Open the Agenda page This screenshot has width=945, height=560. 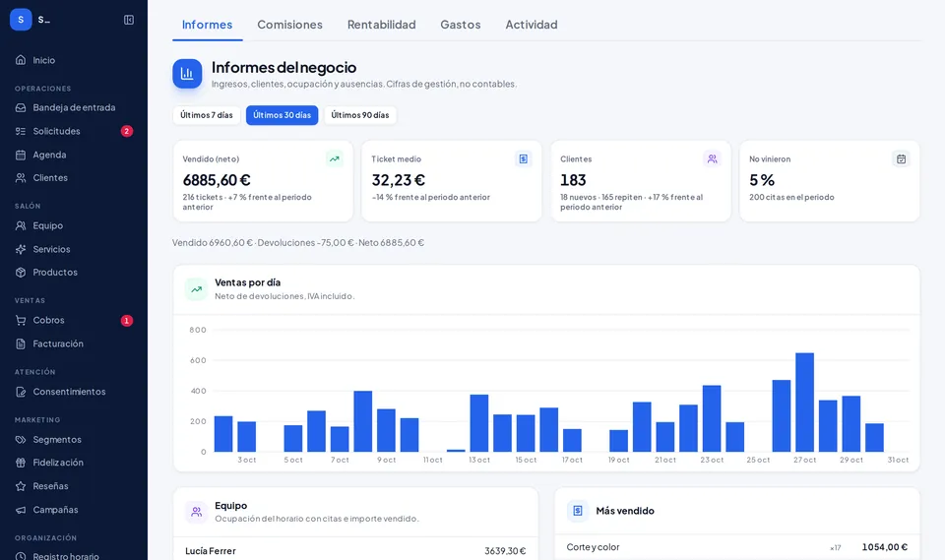click(74, 155)
